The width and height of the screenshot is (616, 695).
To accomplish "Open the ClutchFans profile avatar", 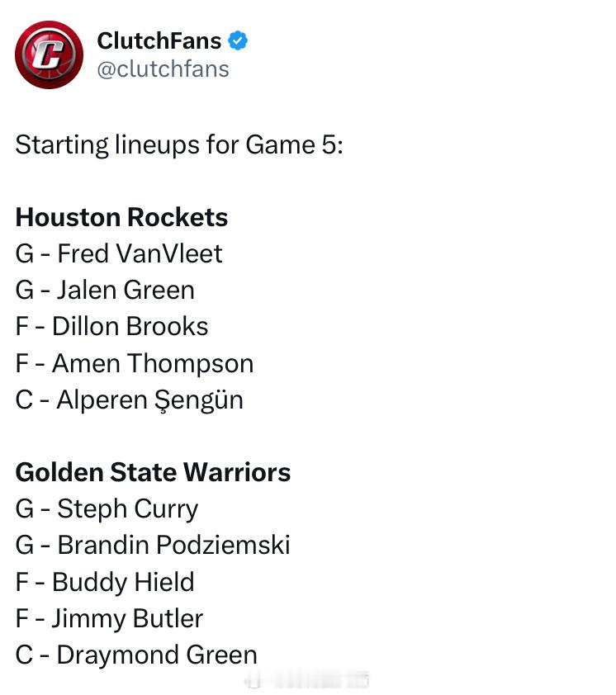I will (x=50, y=55).
